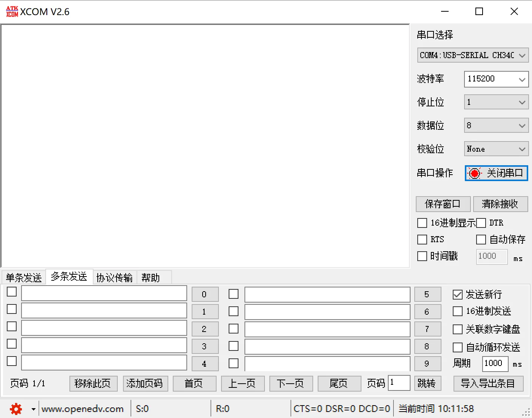The height and width of the screenshot is (418, 532).
Task: Click the 添加页码 button
Action: coord(145,384)
